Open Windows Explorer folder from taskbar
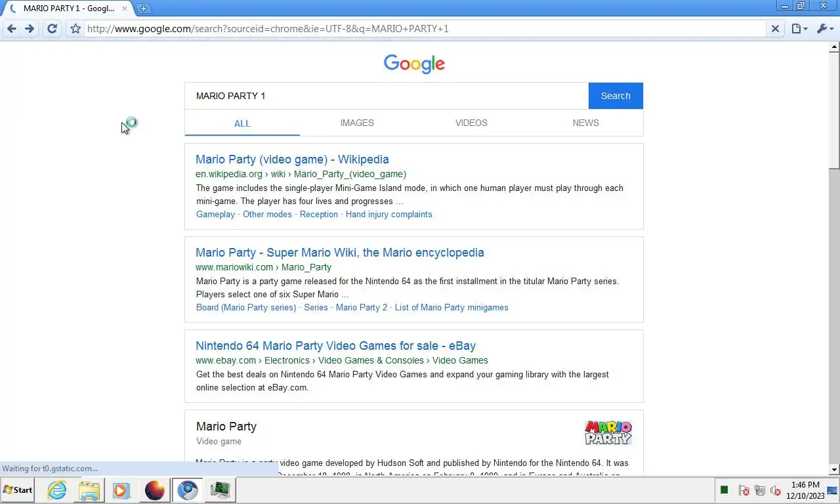Image resolution: width=840 pixels, height=504 pixels. (89, 490)
